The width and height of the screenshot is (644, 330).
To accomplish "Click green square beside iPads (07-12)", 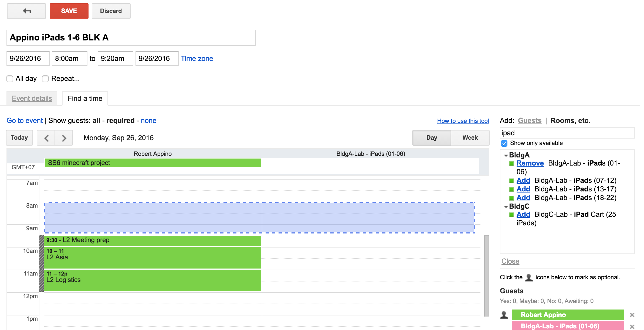I will point(511,181).
